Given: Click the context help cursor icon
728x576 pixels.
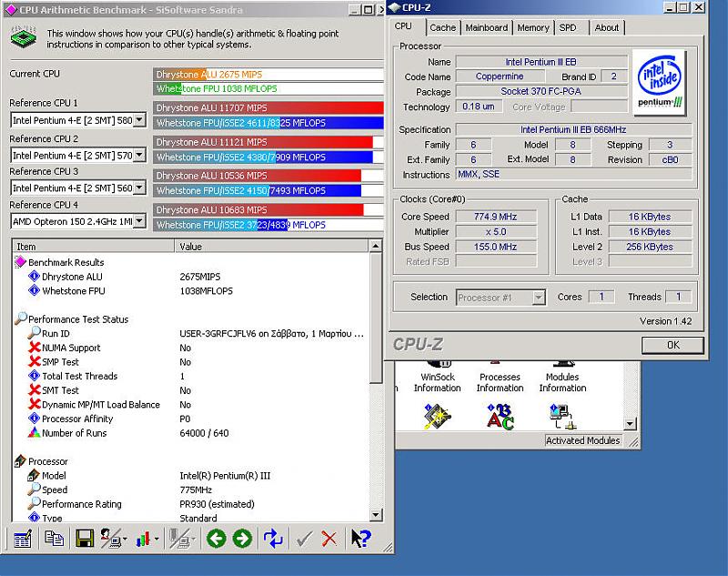Looking at the screenshot, I should pyautogui.click(x=360, y=539).
